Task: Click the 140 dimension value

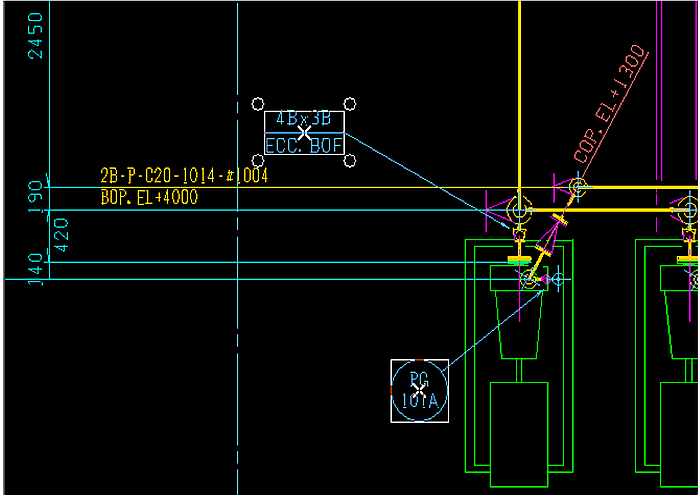Action: click(36, 265)
